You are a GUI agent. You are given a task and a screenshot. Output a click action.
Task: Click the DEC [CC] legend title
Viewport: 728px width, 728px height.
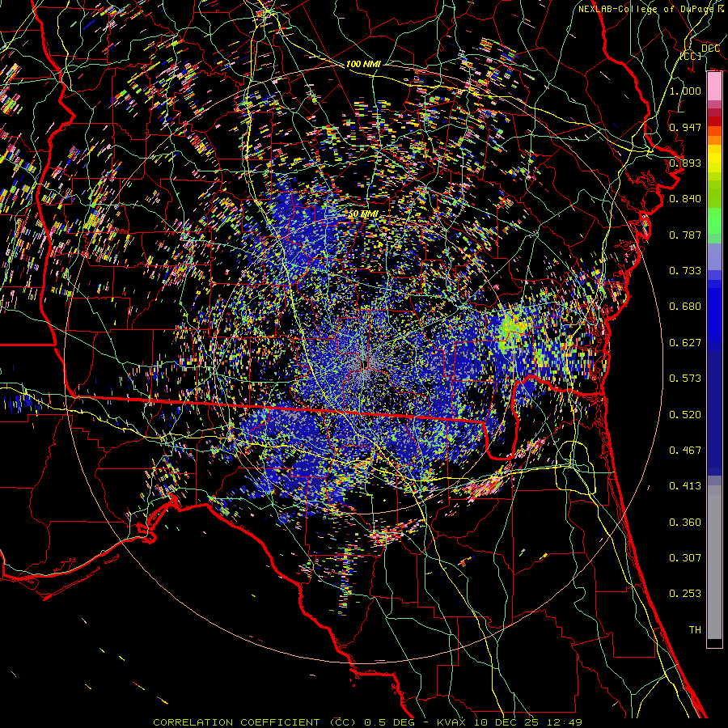pos(700,52)
